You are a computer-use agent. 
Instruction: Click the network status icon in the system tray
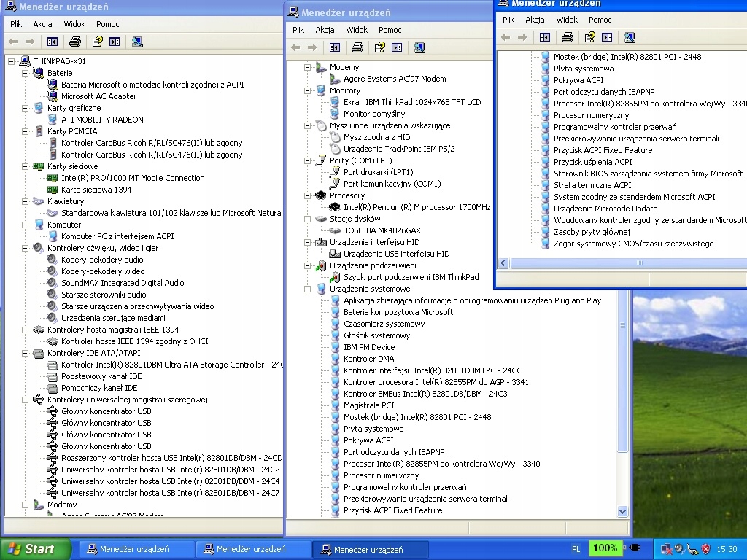coord(667,549)
